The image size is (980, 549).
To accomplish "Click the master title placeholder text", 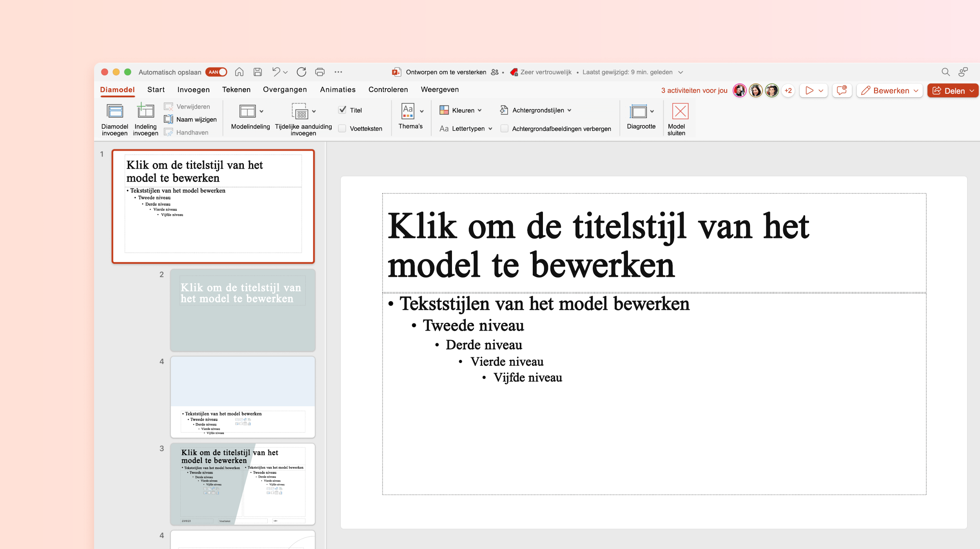I will (598, 245).
